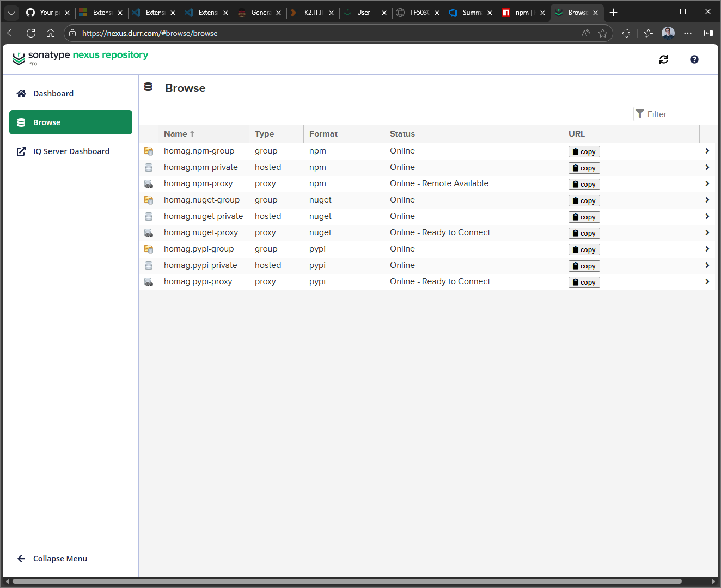This screenshot has height=588, width=721.
Task: Click the homag.nuget-group folder icon
Action: (x=149, y=200)
